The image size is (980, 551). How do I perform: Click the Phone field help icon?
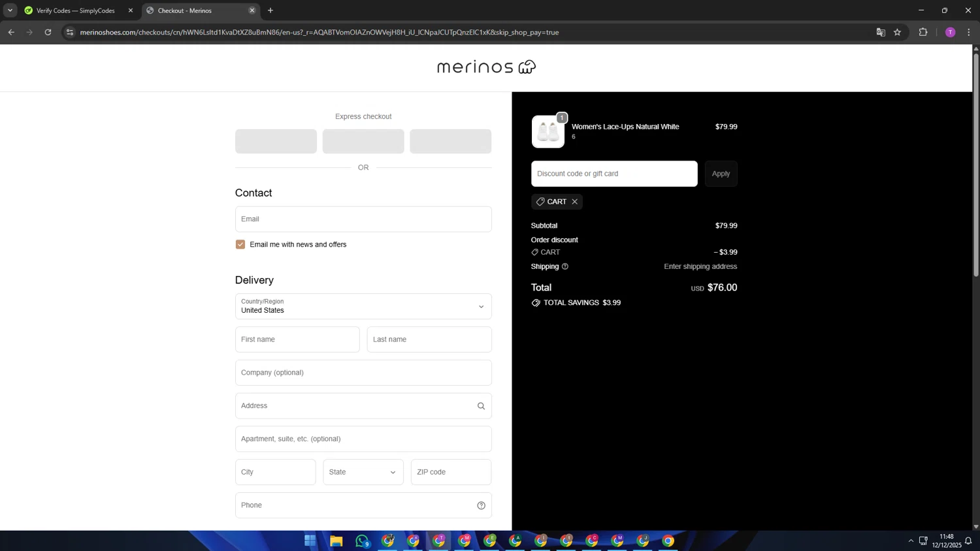482,505
